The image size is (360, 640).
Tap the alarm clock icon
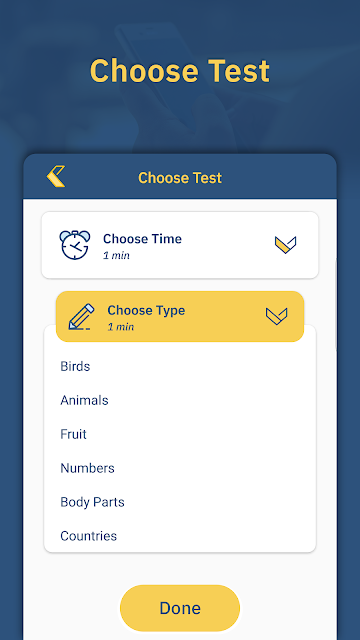pos(75,245)
